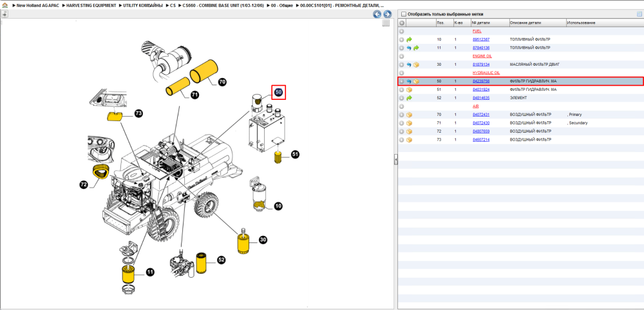Expand the AIR group plus icon
644x310 pixels.
tap(402, 106)
